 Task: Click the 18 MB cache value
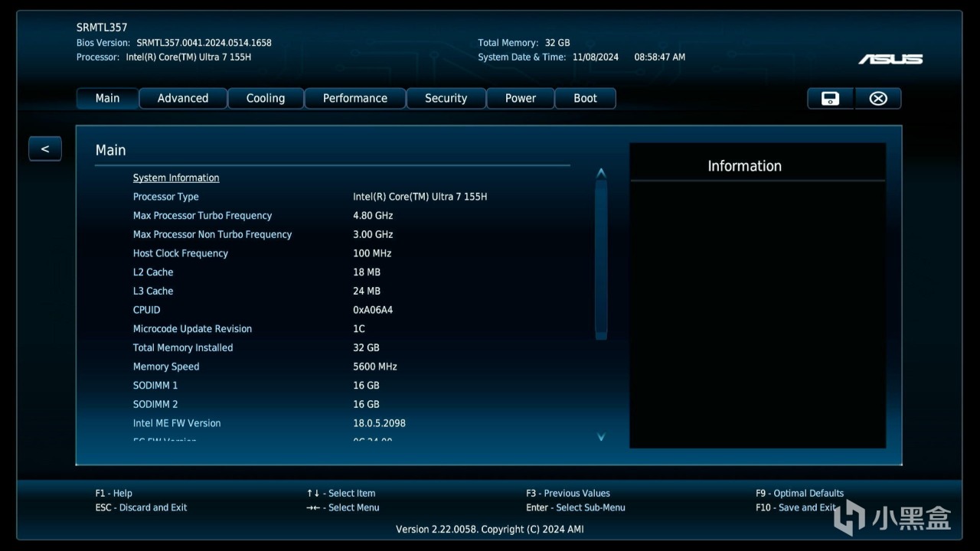367,272
